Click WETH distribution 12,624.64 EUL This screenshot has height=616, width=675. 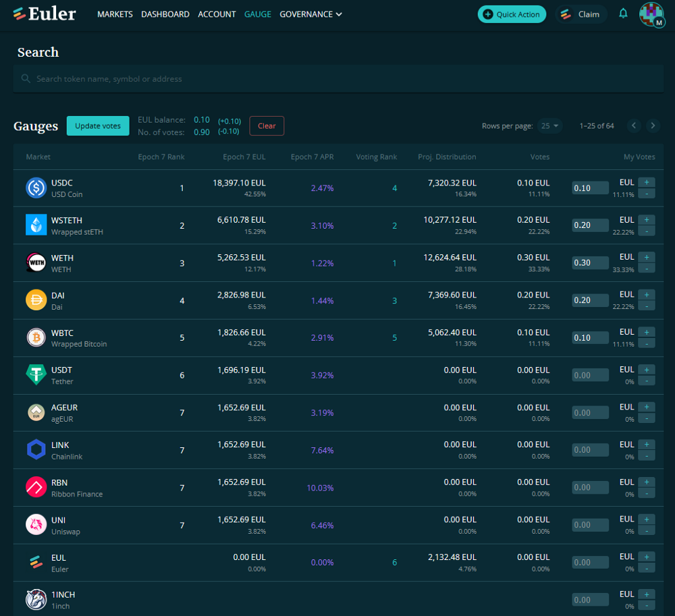tap(450, 257)
